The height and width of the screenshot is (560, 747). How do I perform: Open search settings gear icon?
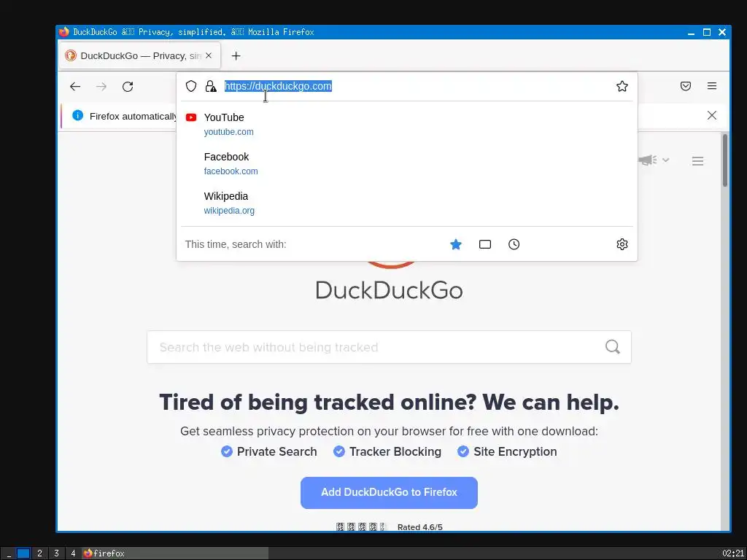[622, 244]
